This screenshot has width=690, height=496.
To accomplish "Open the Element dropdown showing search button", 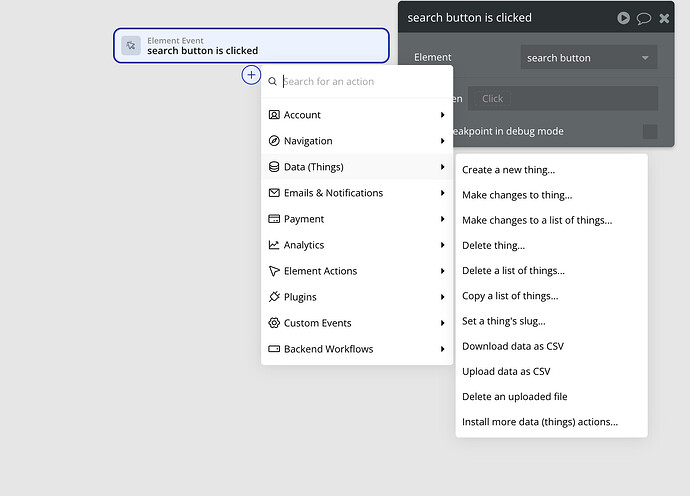I will pos(589,57).
